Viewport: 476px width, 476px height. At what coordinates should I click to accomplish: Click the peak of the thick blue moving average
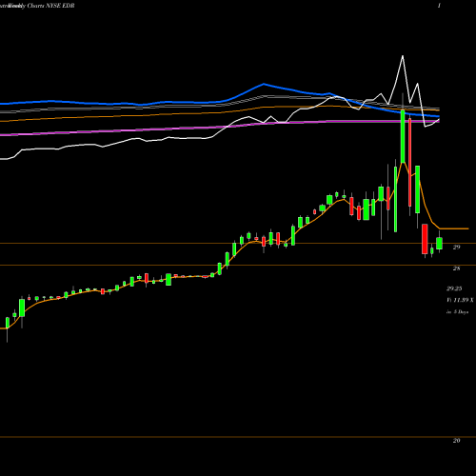coord(264,84)
